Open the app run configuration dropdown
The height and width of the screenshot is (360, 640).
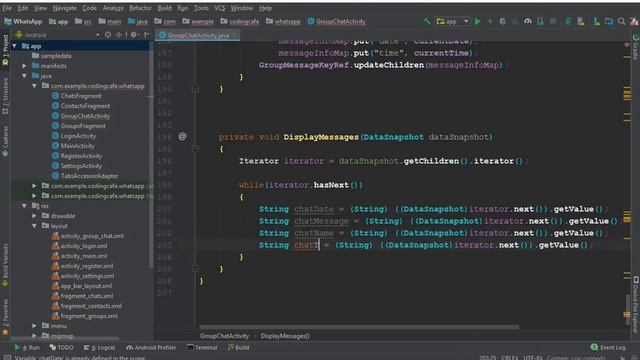[x=452, y=21]
